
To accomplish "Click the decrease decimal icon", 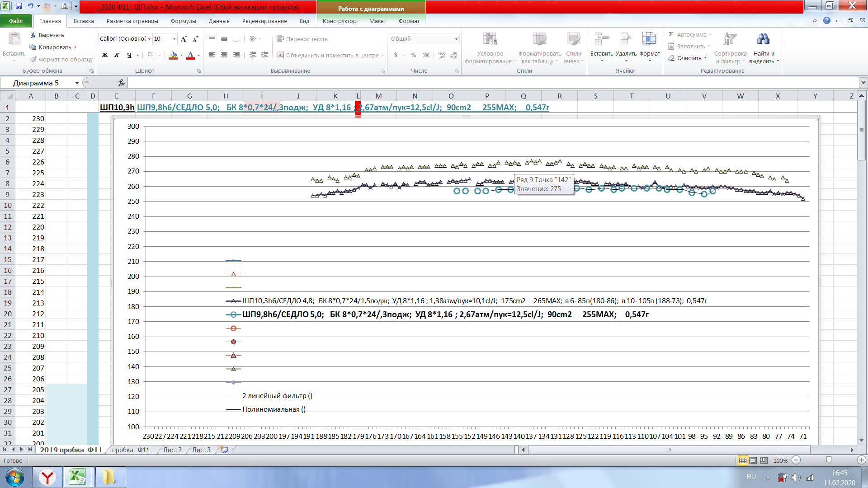I will pos(454,55).
